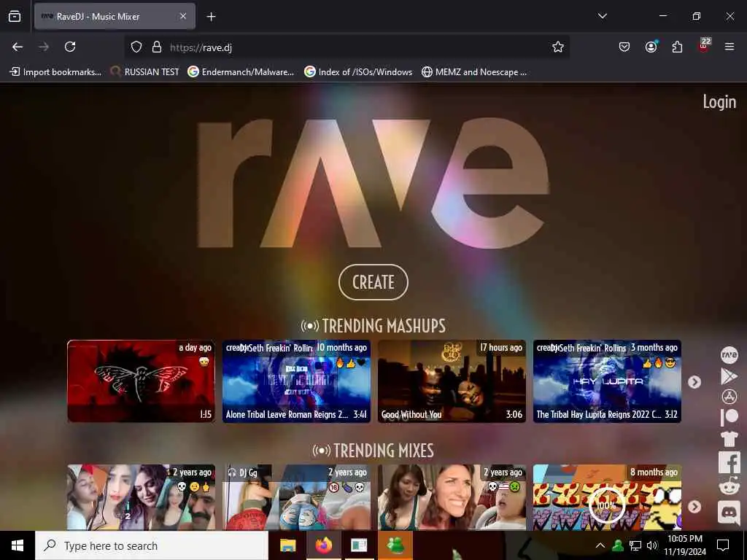Open the extension icon with badge 22
This screenshot has height=560, width=747.
(x=704, y=46)
